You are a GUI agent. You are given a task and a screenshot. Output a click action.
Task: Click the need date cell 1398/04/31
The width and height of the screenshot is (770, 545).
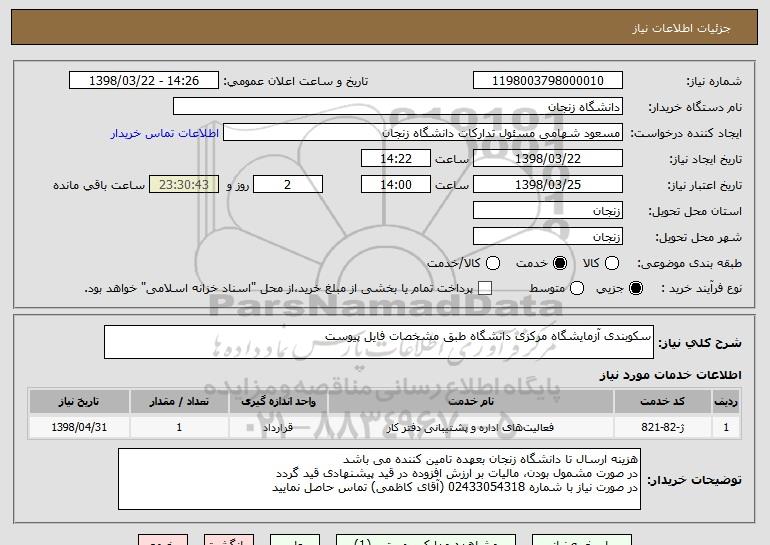(79, 427)
